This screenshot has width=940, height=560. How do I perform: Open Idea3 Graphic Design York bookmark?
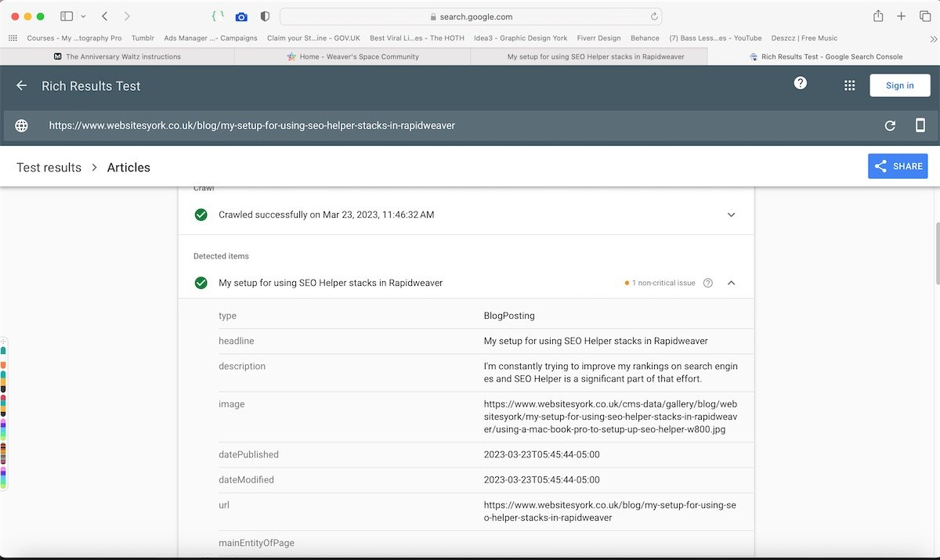pyautogui.click(x=520, y=38)
